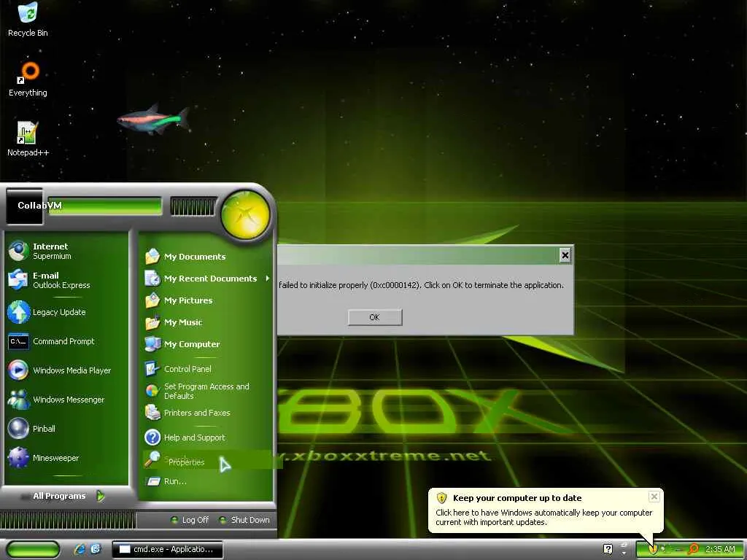This screenshot has width=747, height=560.
Task: Click the Log Off button
Action: click(x=190, y=520)
